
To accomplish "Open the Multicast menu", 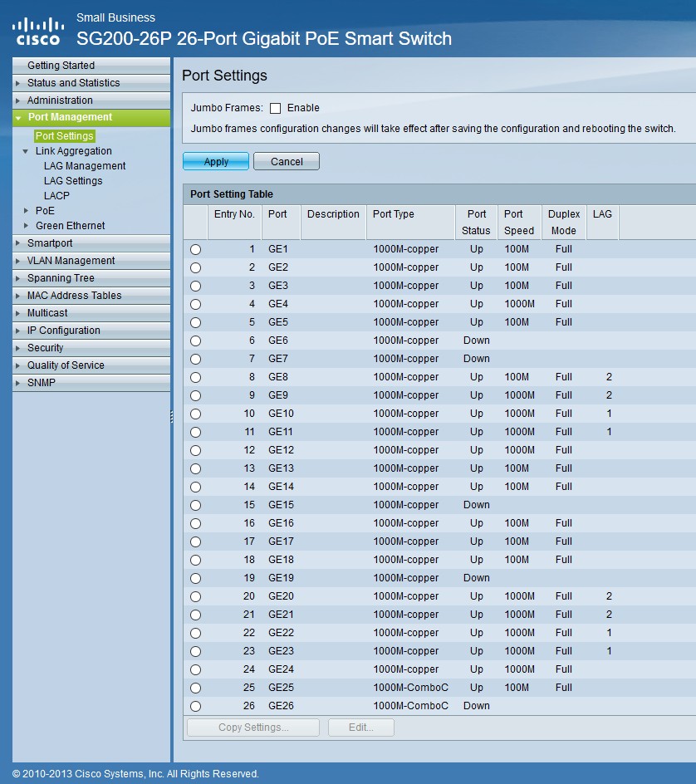I will click(91, 313).
